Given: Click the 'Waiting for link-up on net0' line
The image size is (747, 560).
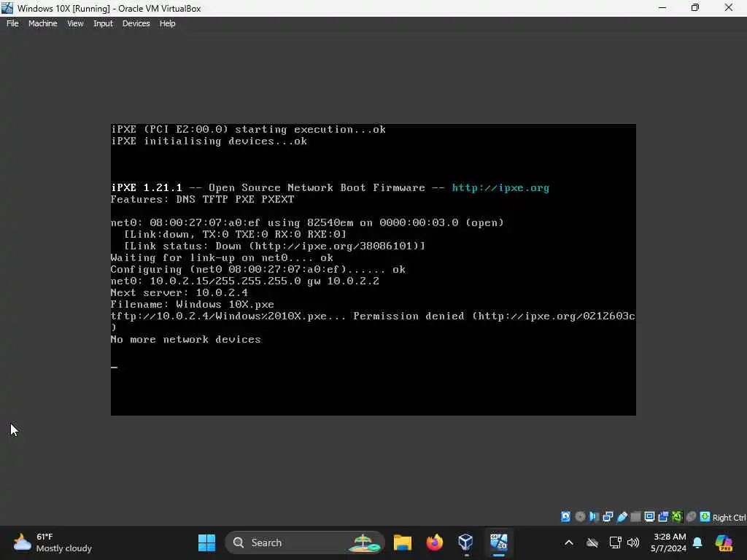Looking at the screenshot, I should 222,257.
